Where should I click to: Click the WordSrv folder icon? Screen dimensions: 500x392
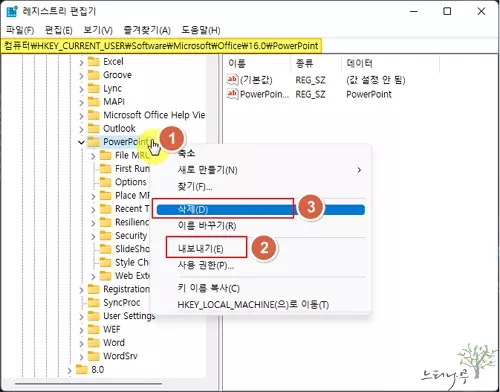point(94,356)
